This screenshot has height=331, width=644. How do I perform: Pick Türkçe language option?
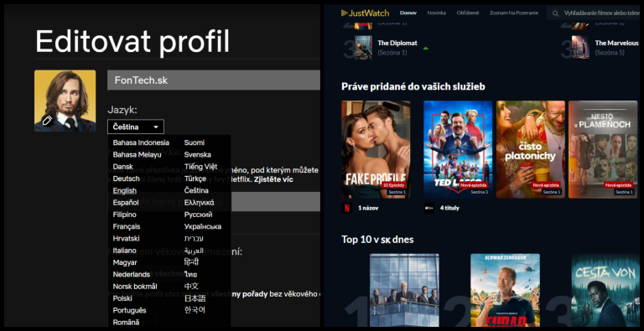click(195, 178)
